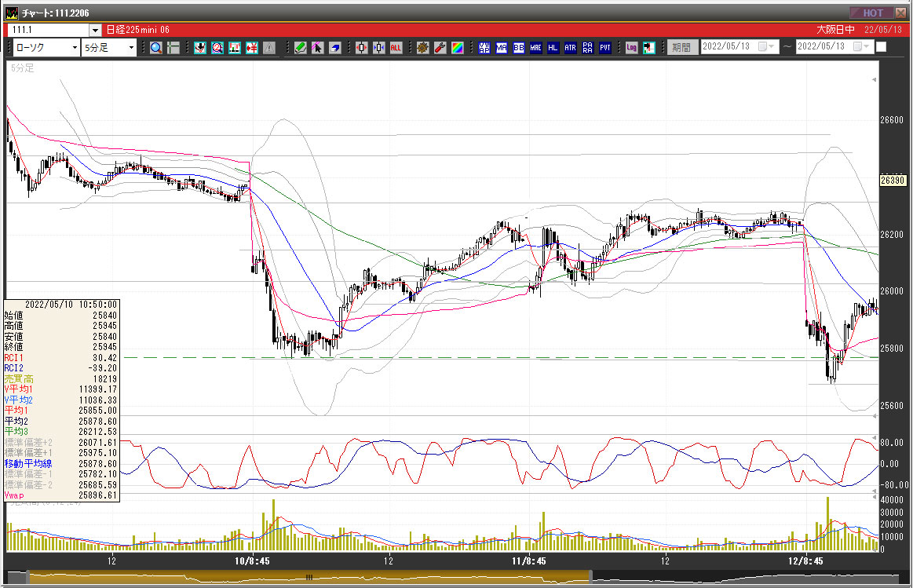Select the green pencil drawing tool

point(301,48)
